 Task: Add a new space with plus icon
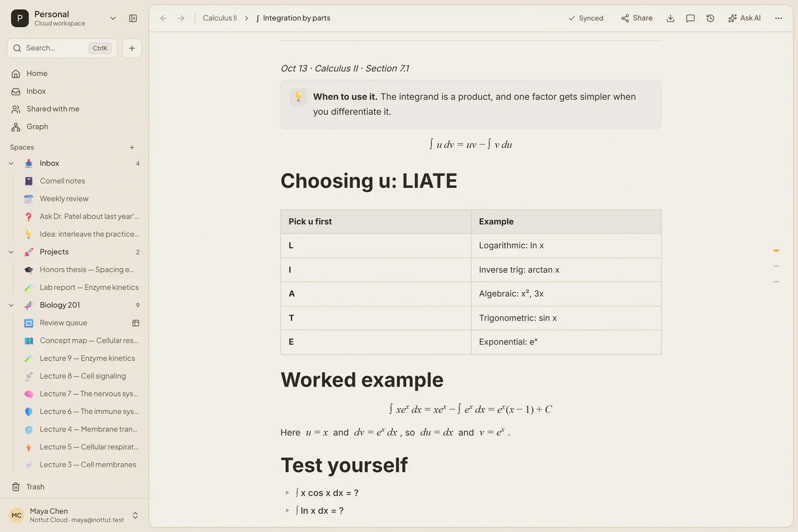pos(132,148)
